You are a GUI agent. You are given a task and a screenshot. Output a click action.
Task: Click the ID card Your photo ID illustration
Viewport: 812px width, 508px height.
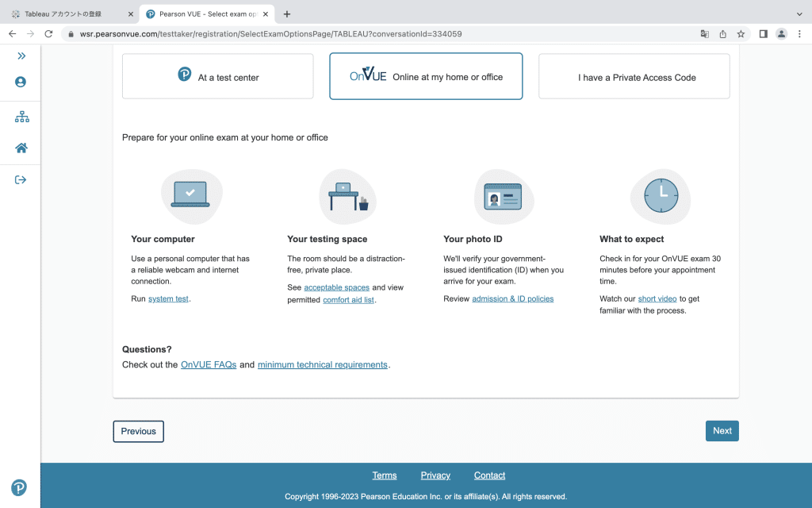click(x=504, y=197)
